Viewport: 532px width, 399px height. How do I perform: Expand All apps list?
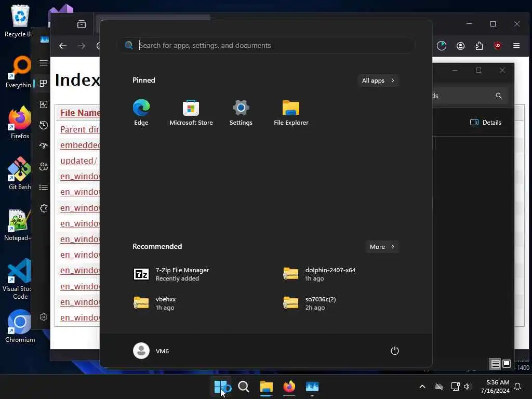(378, 81)
